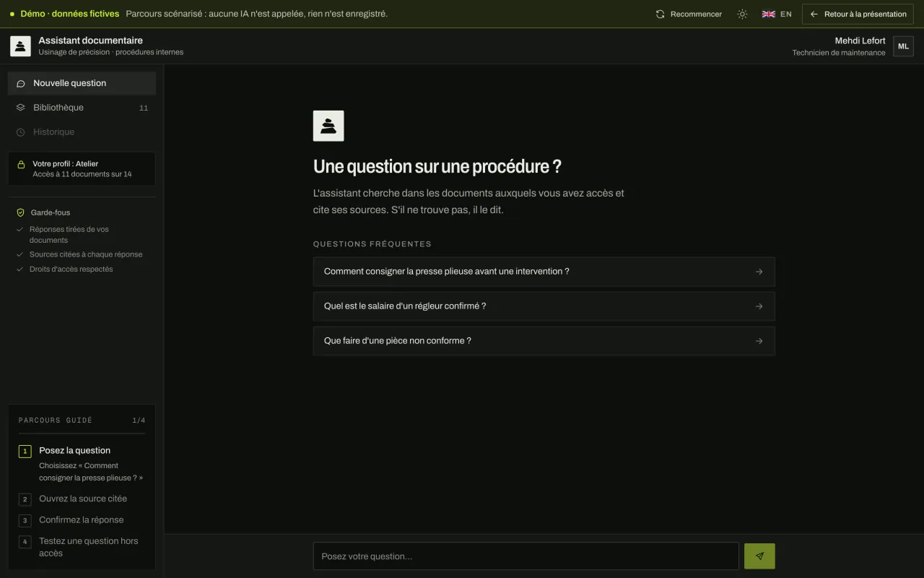
Task: Click the Nouvelle question chat bubble icon
Action: point(21,84)
